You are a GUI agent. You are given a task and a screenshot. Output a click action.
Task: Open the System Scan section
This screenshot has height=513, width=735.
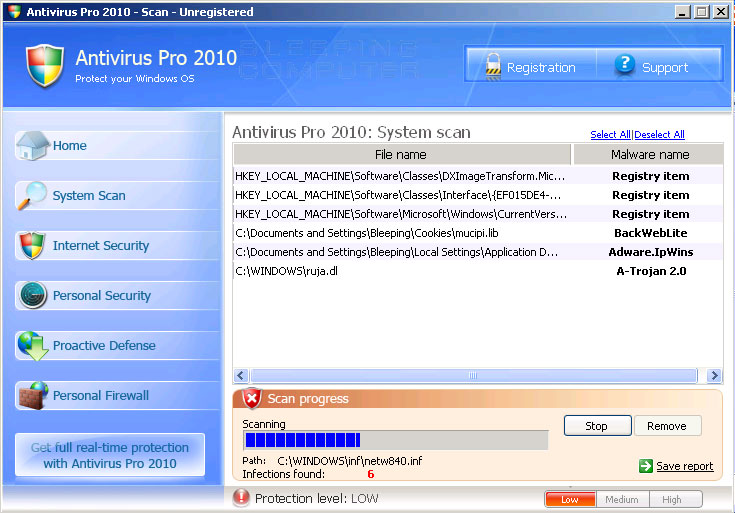117,196
